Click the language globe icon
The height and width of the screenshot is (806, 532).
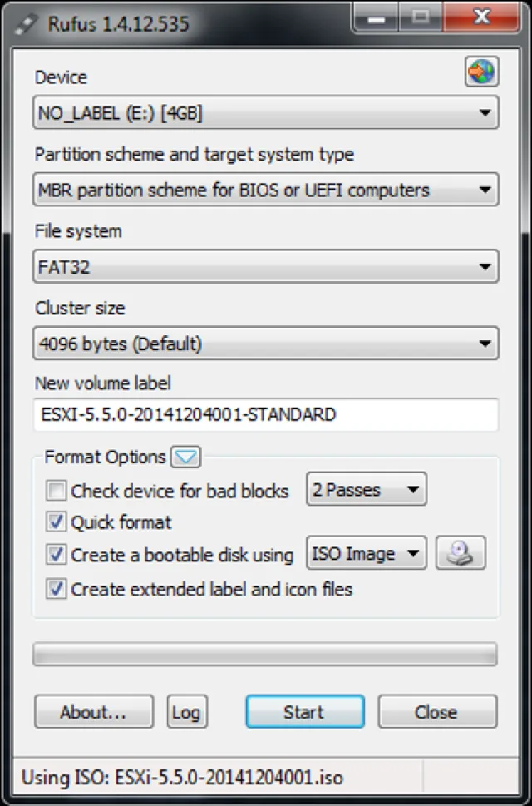click(481, 72)
